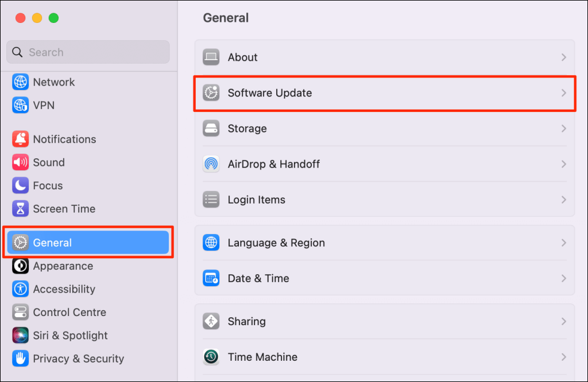
Task: Expand Sharing via its right chevron
Action: pos(564,321)
